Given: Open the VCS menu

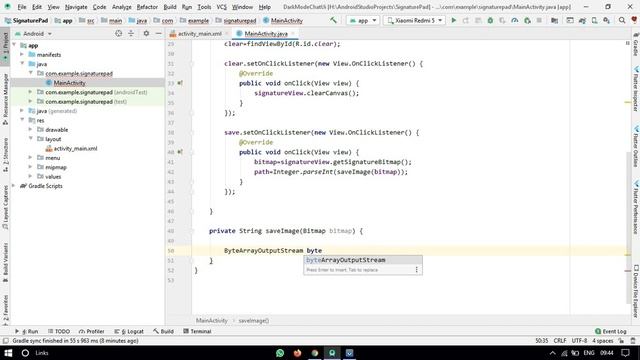Looking at the screenshot, I should click(x=222, y=7).
